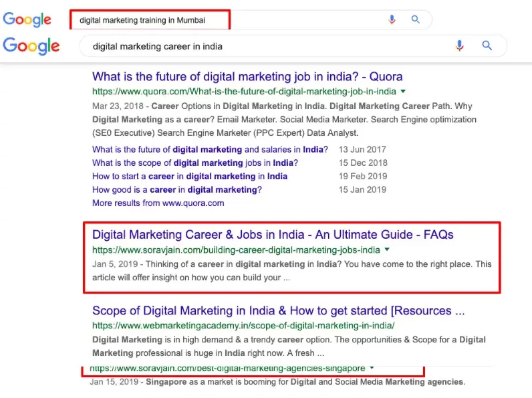This screenshot has height=398, width=532.
Task: Click the date '13 Jun 2017'
Action: [x=362, y=149]
